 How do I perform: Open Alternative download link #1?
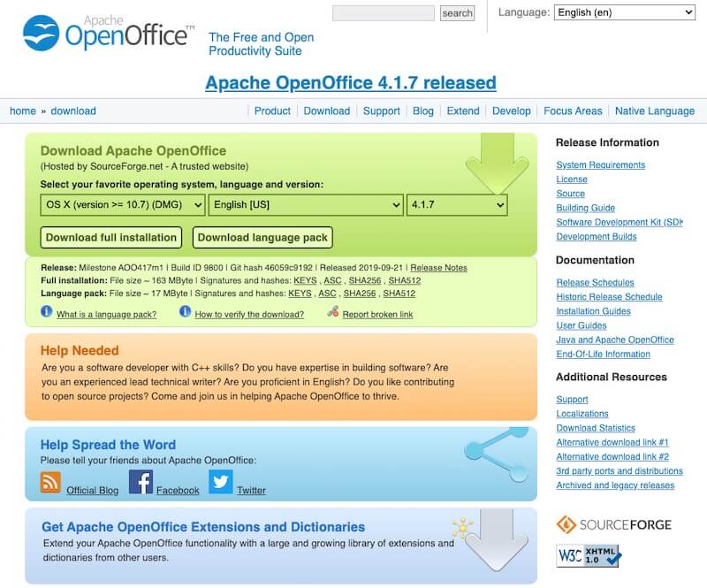tap(612, 442)
